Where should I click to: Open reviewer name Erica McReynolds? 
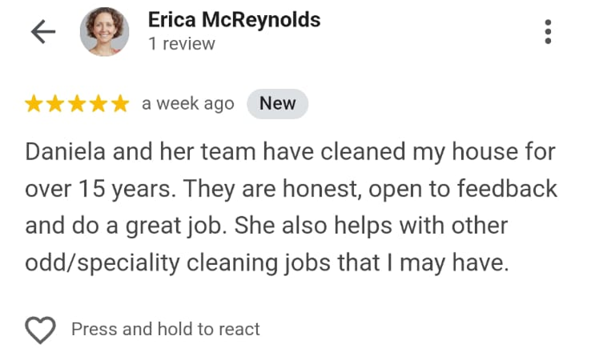point(234,20)
